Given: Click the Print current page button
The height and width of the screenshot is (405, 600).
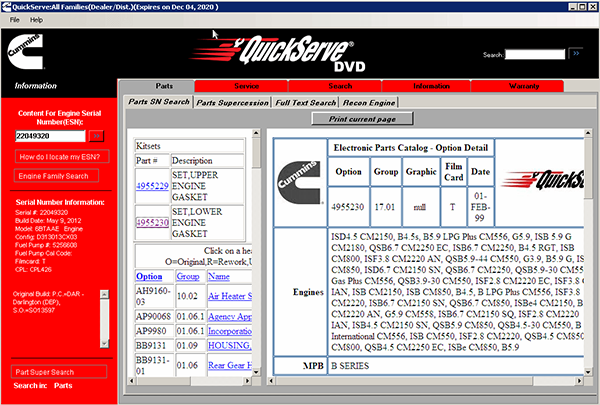Looking at the screenshot, I should point(362,119).
